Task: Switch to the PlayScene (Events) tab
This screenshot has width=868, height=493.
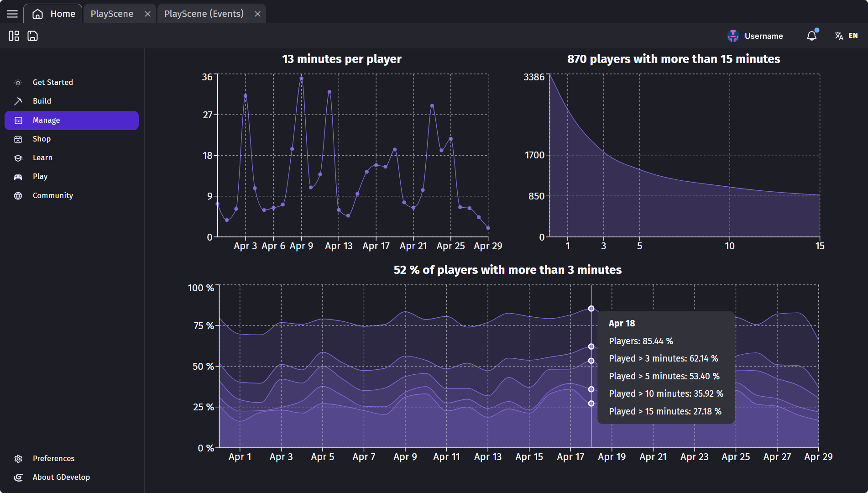Action: pyautogui.click(x=204, y=13)
